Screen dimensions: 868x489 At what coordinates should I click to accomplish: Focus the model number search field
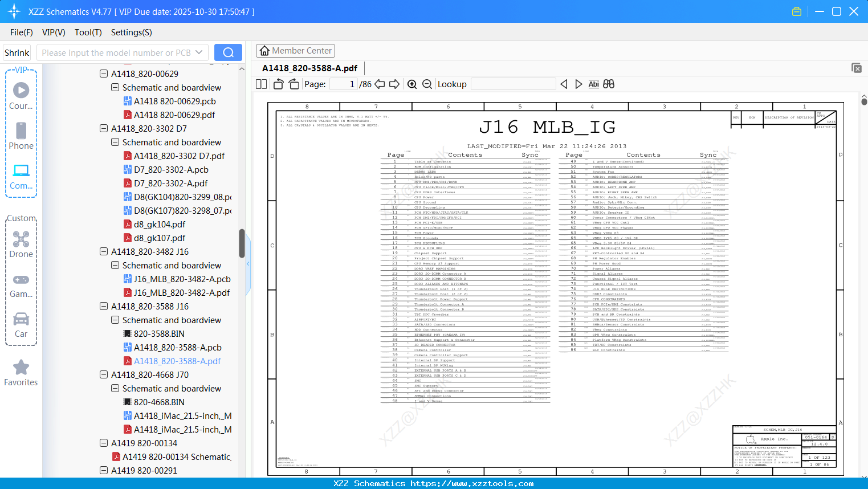[116, 52]
